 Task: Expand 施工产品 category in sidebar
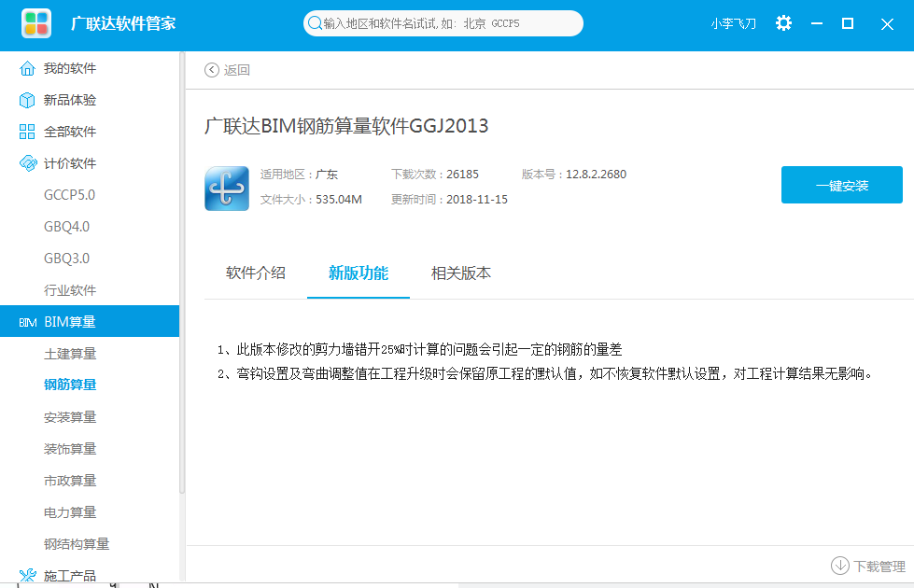pos(70,576)
